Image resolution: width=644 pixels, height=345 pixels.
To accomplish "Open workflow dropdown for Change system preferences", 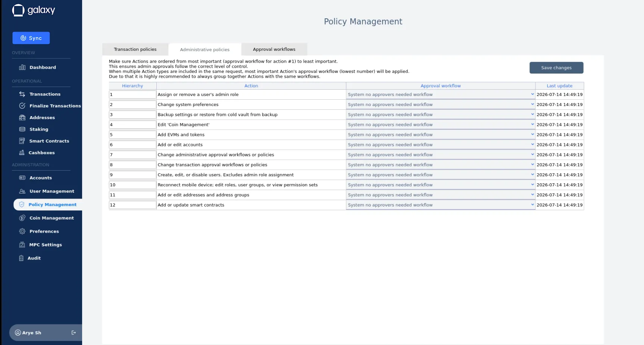I will [x=441, y=105].
